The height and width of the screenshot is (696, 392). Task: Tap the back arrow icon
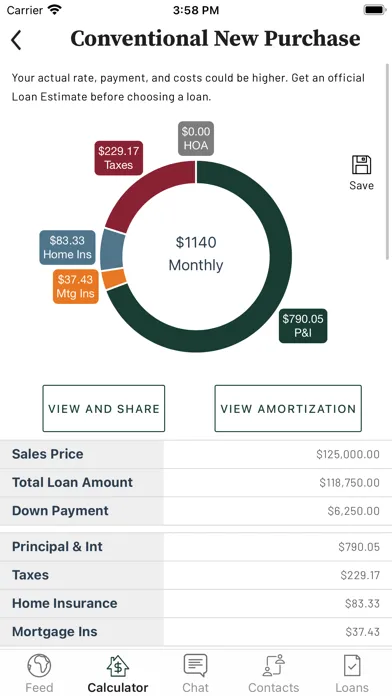(16, 40)
